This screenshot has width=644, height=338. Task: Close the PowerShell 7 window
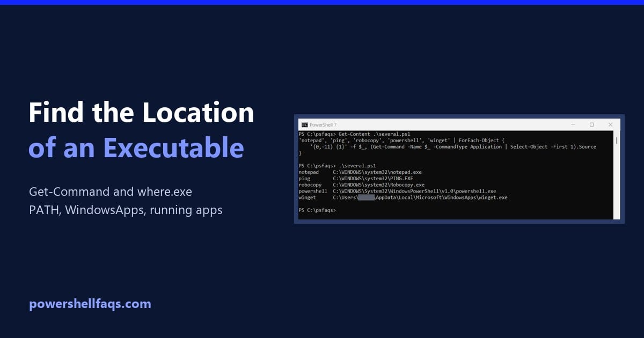(611, 124)
